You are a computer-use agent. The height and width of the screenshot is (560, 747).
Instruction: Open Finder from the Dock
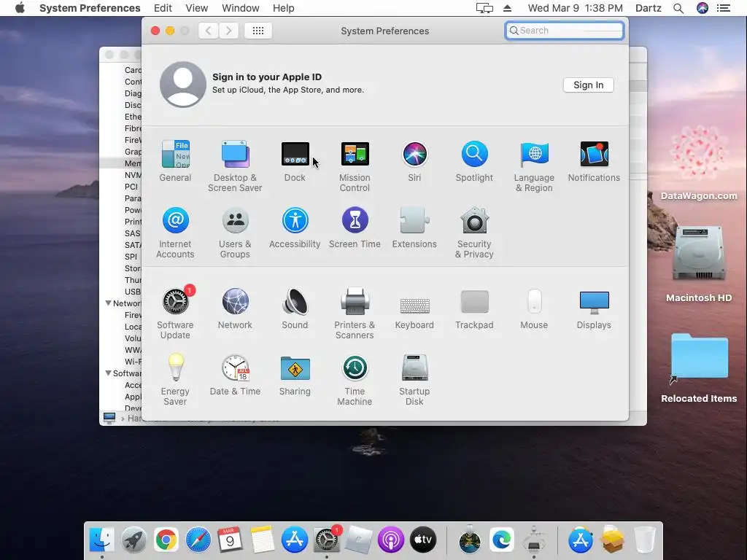(x=102, y=540)
